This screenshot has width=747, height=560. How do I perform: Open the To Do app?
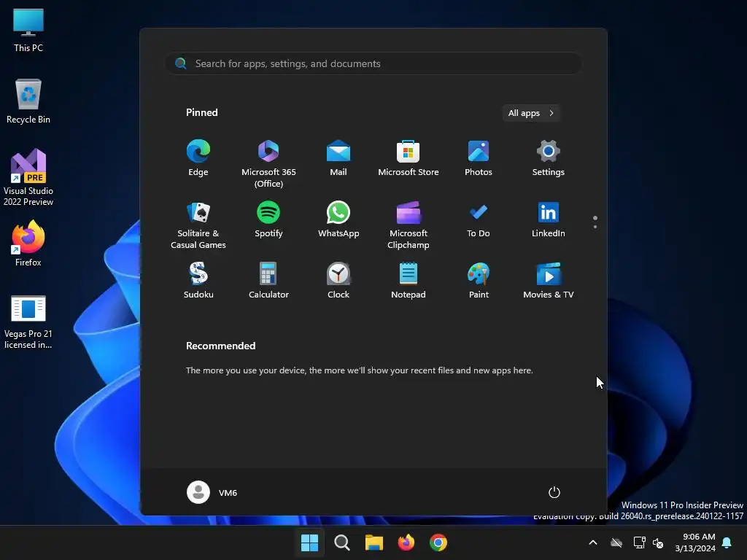click(479, 220)
